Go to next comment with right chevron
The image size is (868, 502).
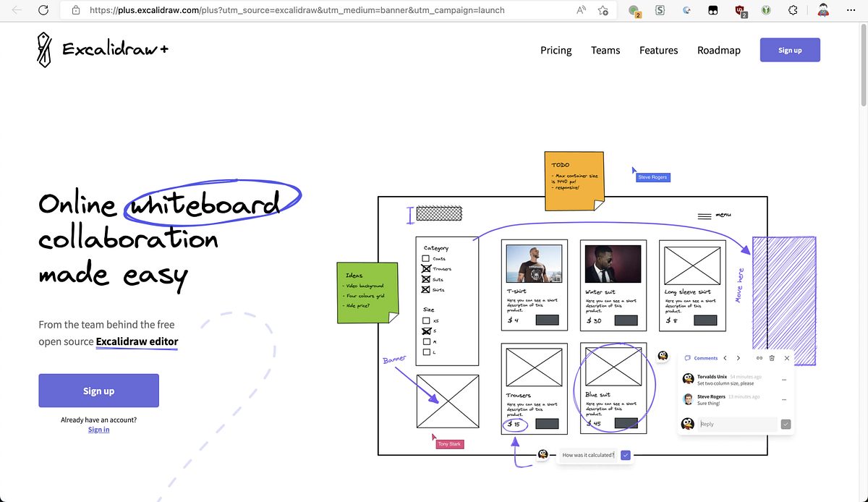(738, 358)
